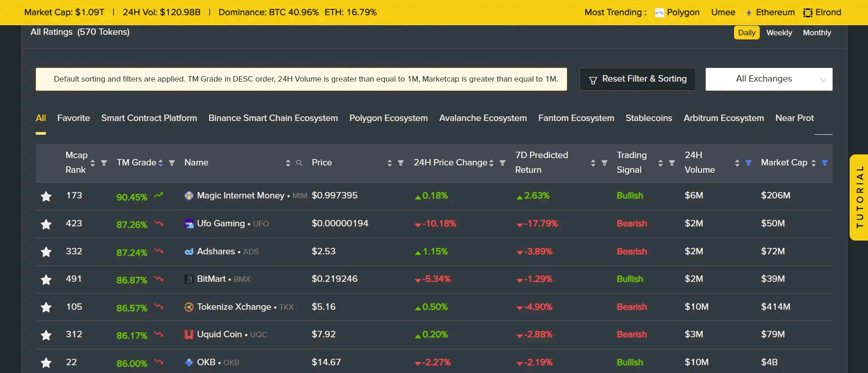Image resolution: width=868 pixels, height=373 pixels.
Task: Open Ufo Gaming token name
Action: click(x=221, y=224)
